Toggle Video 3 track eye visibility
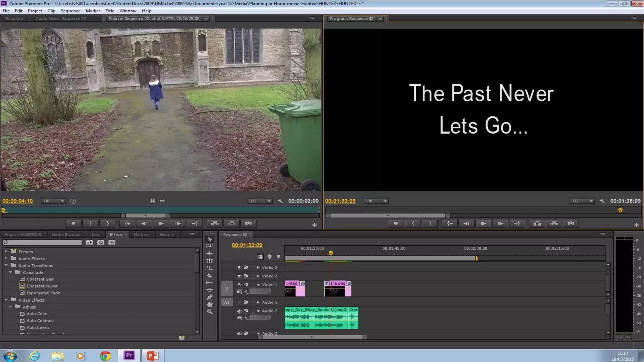 239,267
